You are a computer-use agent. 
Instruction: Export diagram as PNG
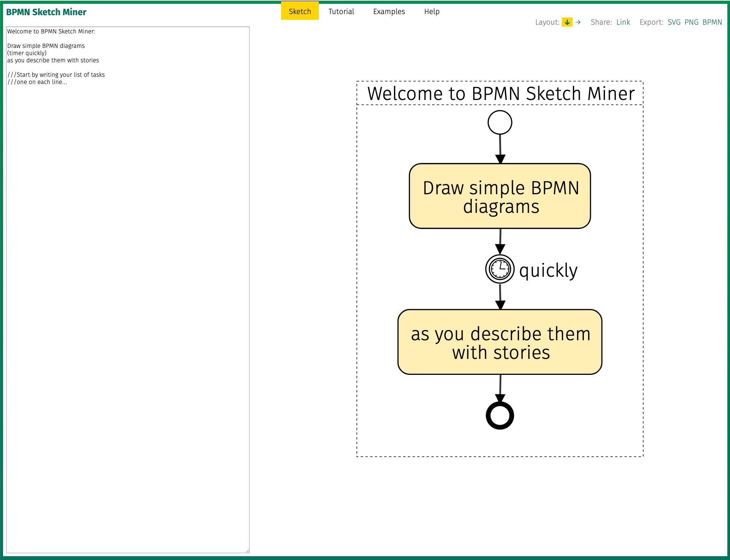pos(691,22)
